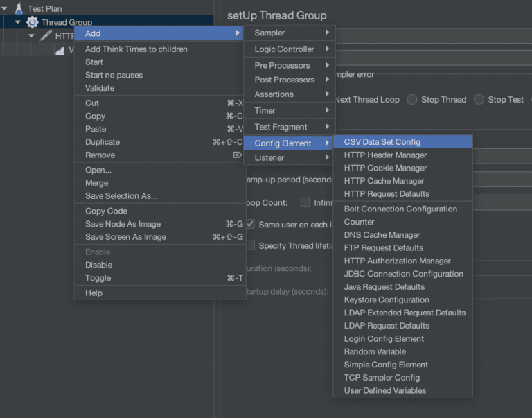Screen dimensions: 532x418
Task: Select the Stop Test radio button
Action: [x=479, y=100]
